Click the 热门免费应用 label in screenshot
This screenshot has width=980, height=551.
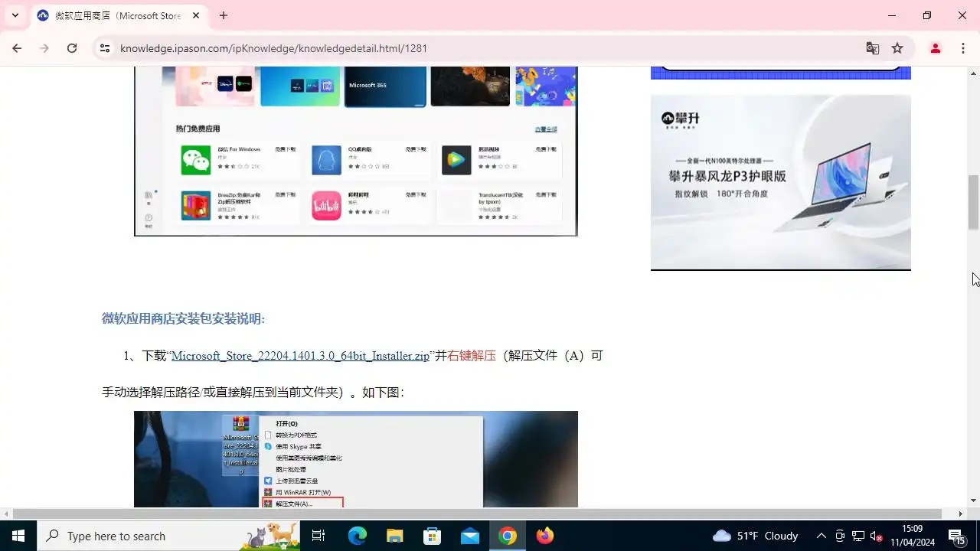pyautogui.click(x=198, y=129)
